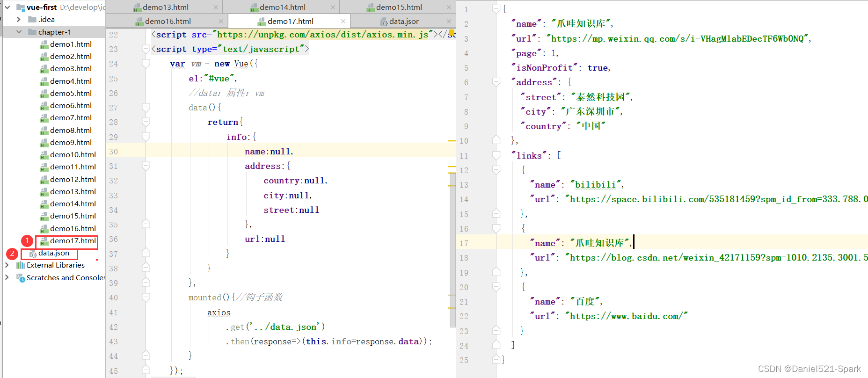Click 'isNonProfit' key in data.json
Screen dimensions: 868x378
(x=545, y=68)
